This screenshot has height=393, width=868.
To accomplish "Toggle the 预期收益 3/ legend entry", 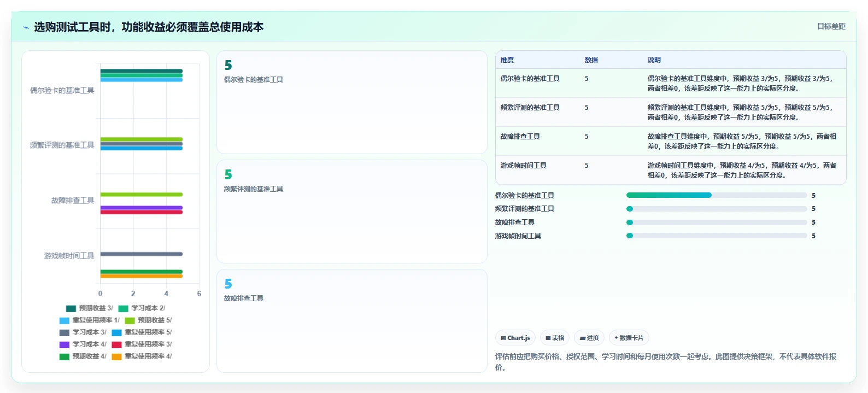I will [89, 308].
